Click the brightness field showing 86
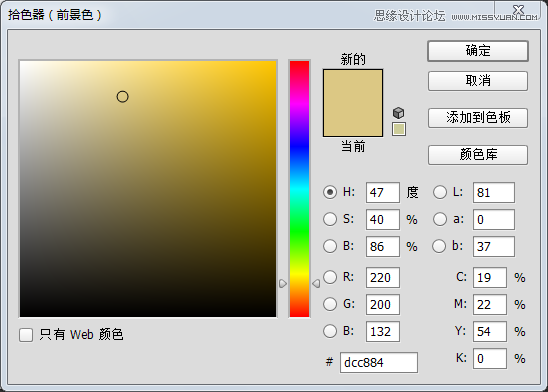The width and height of the screenshot is (548, 392). (x=383, y=247)
